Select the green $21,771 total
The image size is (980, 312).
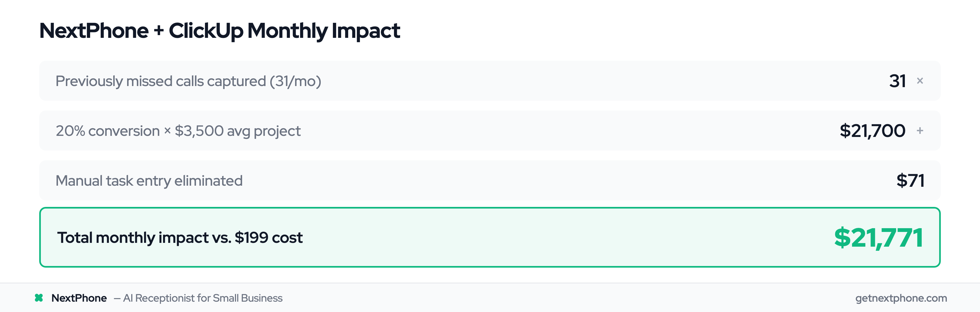tap(878, 238)
